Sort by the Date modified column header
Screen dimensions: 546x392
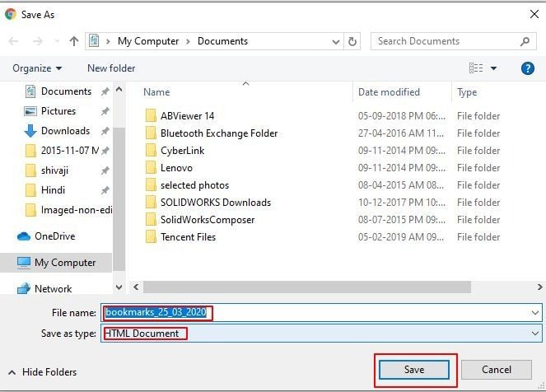point(389,92)
